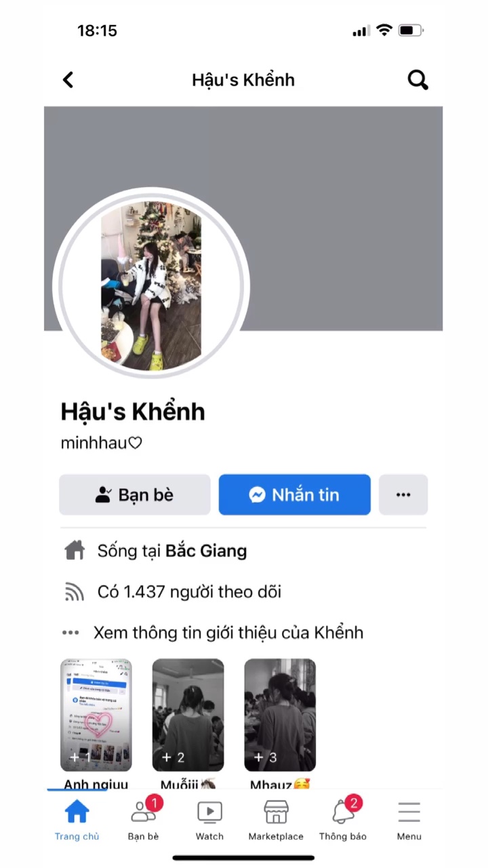Open the Menu hamburger icon
This screenshot has height=868, width=488.
click(409, 820)
